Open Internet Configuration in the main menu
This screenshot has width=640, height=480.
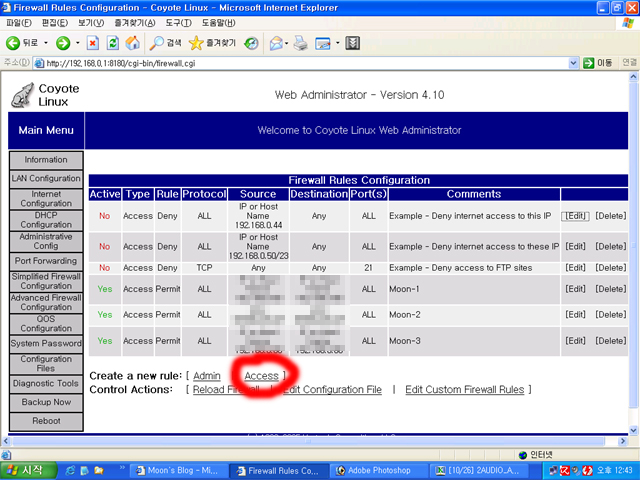pos(46,199)
